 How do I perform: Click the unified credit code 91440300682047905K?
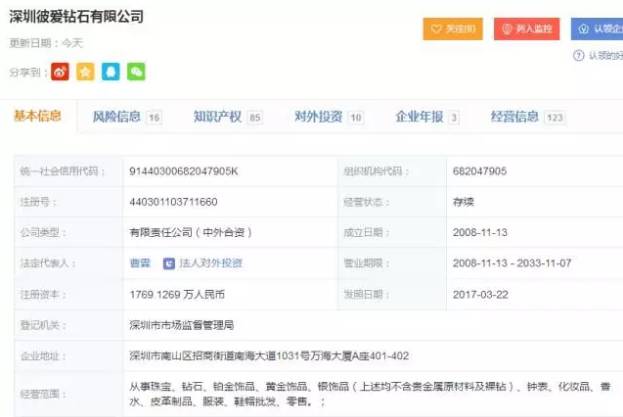[184, 171]
